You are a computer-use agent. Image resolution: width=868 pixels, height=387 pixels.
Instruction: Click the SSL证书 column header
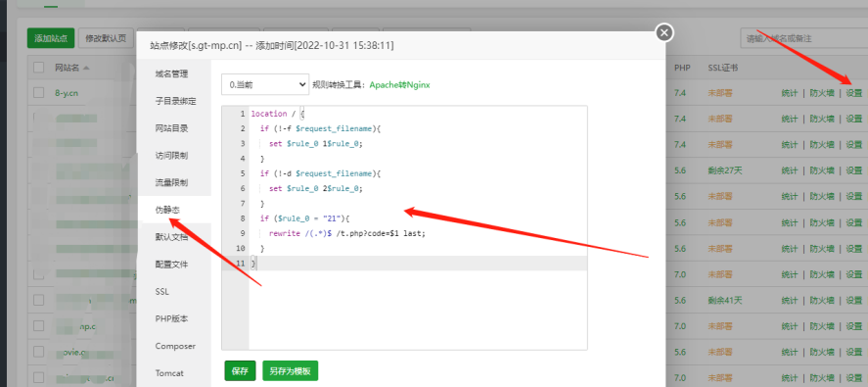pyautogui.click(x=723, y=68)
